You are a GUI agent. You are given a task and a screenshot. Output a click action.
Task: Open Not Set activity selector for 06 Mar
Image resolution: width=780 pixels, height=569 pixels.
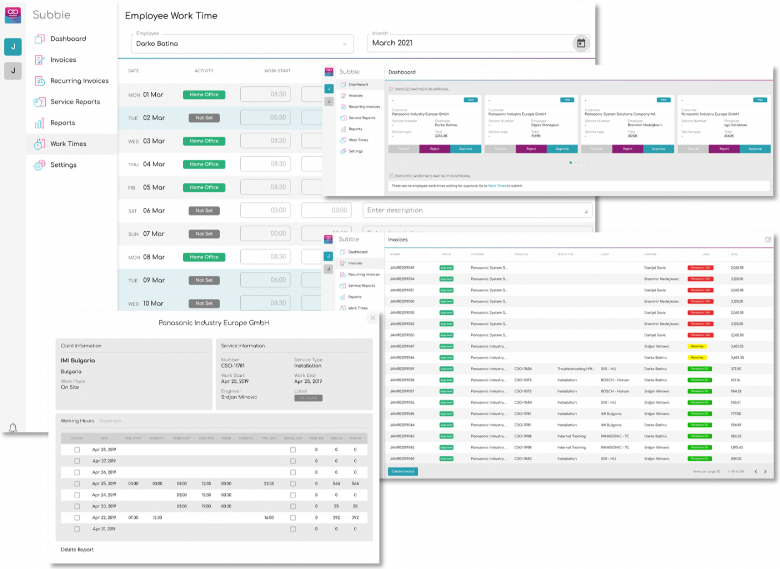click(x=204, y=211)
